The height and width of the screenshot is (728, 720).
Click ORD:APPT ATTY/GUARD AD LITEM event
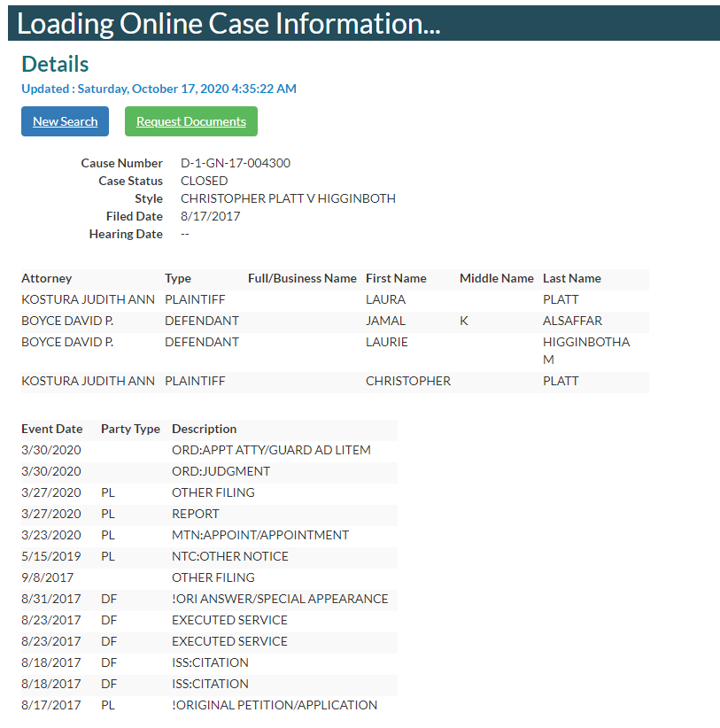[x=271, y=450]
